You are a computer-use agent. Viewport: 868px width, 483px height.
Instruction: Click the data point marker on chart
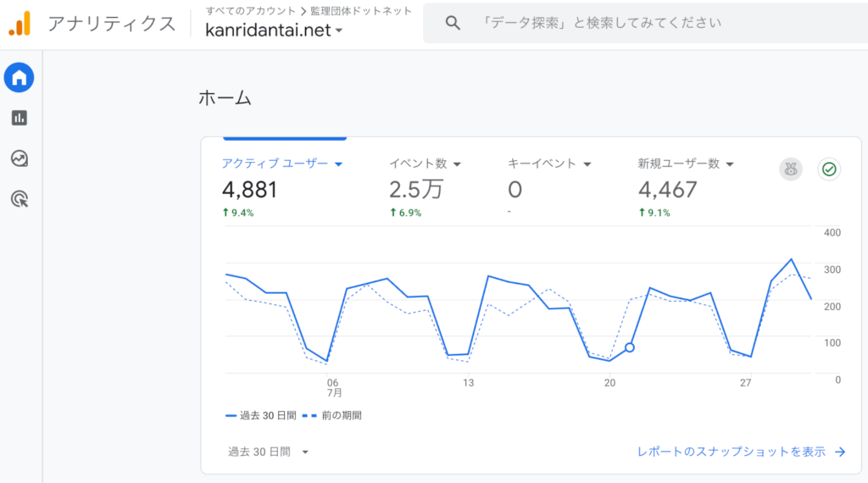tap(630, 347)
